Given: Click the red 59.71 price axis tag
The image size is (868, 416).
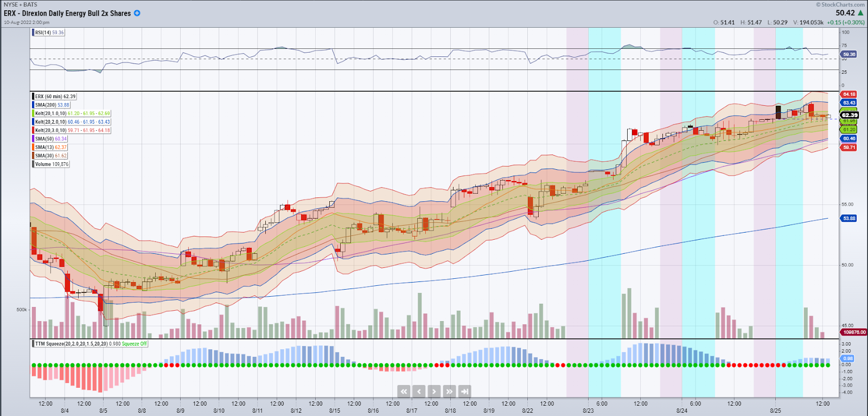Looking at the screenshot, I should pyautogui.click(x=849, y=148).
